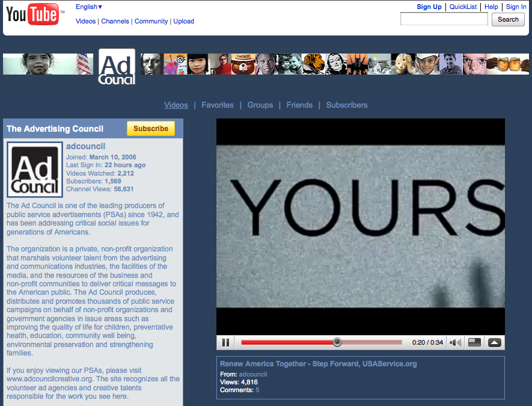Click the adcouncil username heading

(x=85, y=146)
